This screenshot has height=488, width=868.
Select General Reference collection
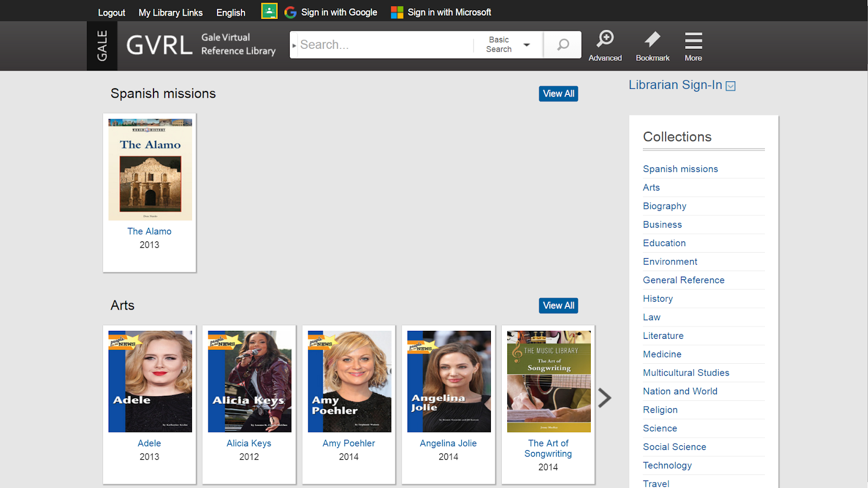click(x=684, y=280)
